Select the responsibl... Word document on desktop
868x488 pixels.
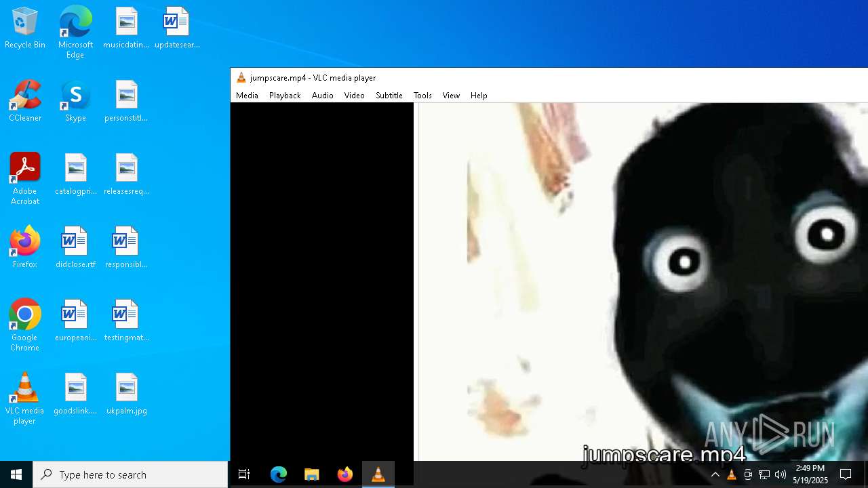(x=126, y=248)
